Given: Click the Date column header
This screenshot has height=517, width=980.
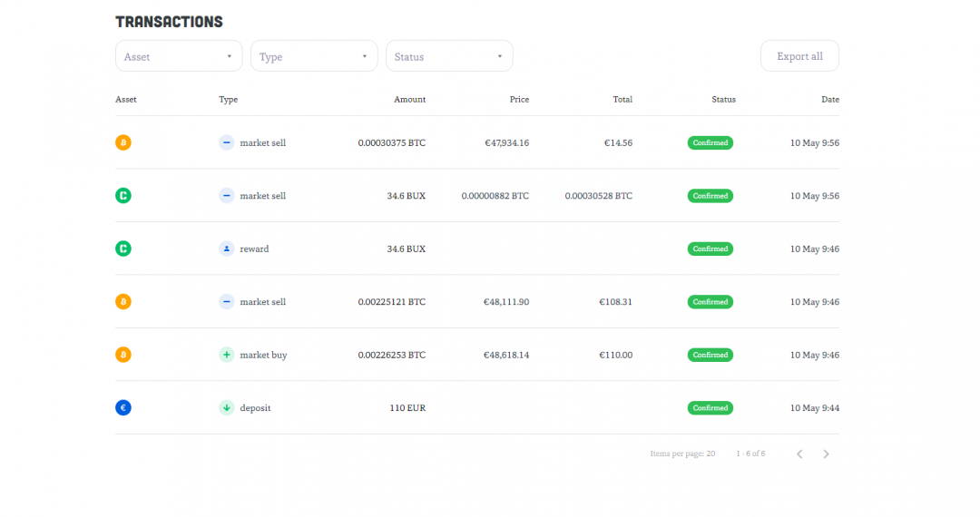Looking at the screenshot, I should pyautogui.click(x=829, y=100).
